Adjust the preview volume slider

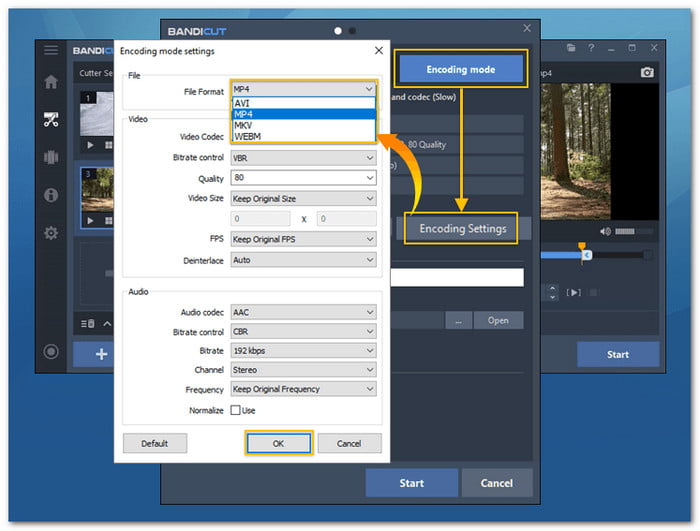634,231
